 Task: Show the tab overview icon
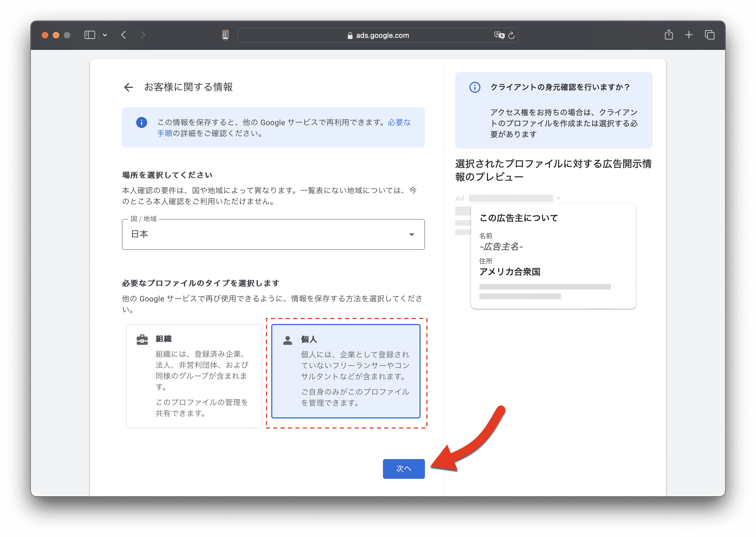[709, 35]
